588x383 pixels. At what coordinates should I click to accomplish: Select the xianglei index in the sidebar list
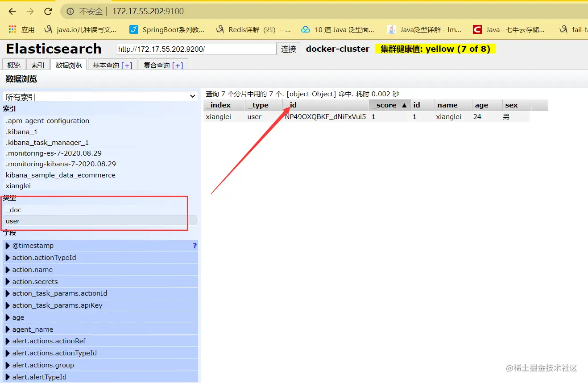100,186
